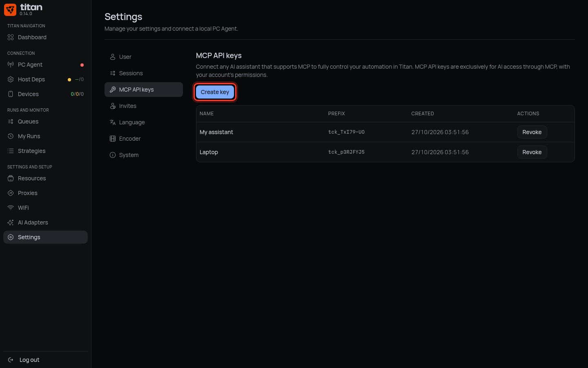Click the Log out arrow icon
588x368 pixels.
coord(11,360)
